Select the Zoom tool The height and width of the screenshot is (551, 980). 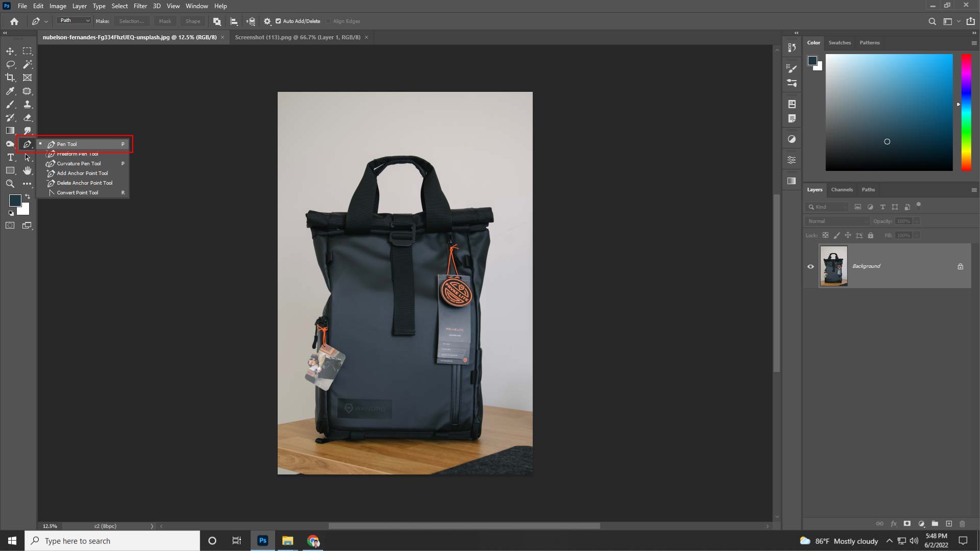click(x=10, y=184)
